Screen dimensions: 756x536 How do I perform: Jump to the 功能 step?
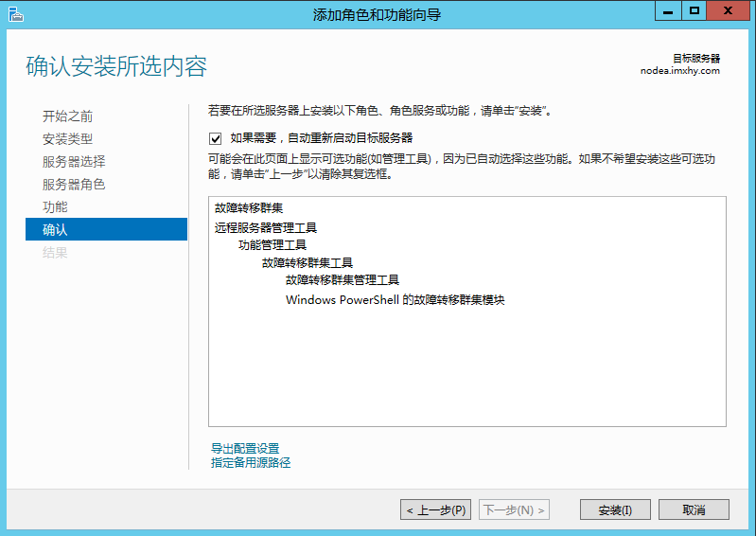pos(55,207)
